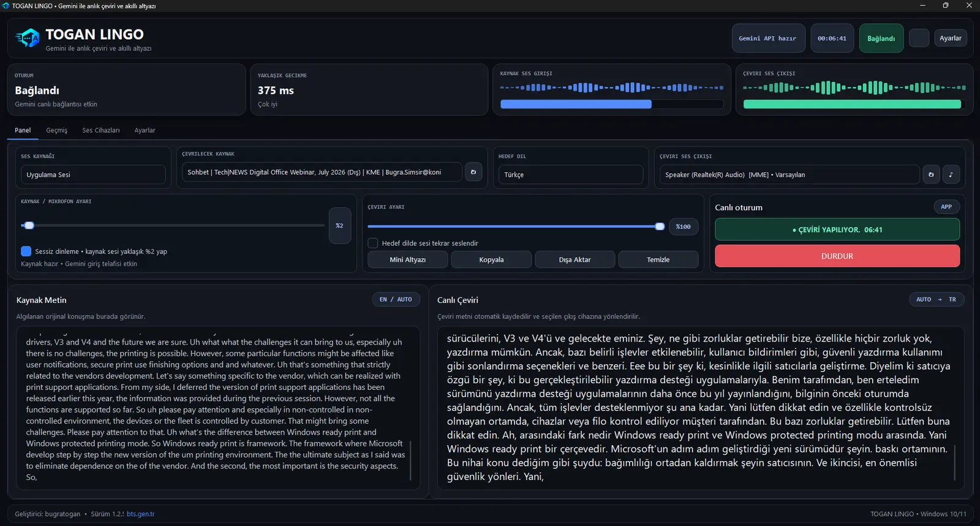Click 'TOGAN LINGO • Windows 10/11' footer text
Image resolution: width=980 pixels, height=526 pixels.
(x=918, y=514)
